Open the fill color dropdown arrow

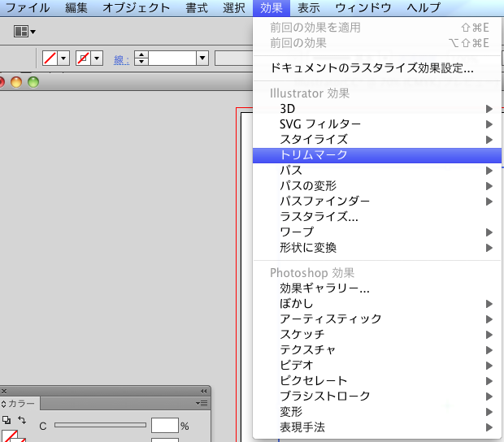tap(63, 58)
